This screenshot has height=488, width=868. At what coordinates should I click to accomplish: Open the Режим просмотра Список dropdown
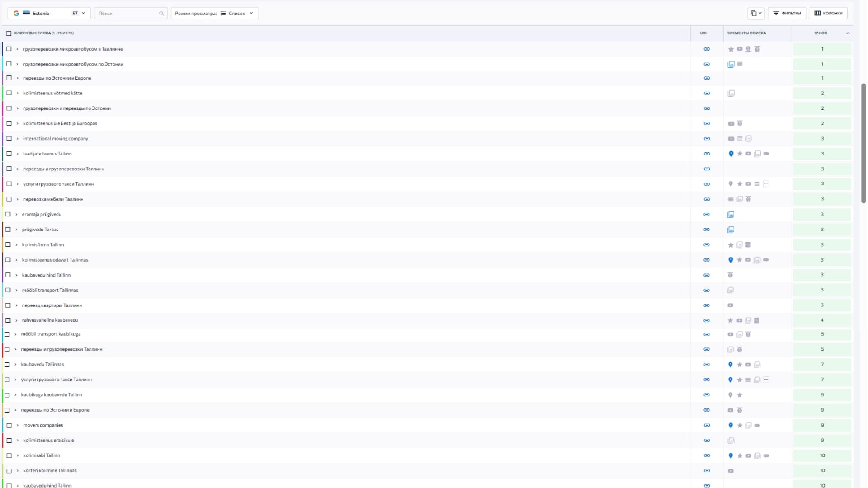[215, 13]
